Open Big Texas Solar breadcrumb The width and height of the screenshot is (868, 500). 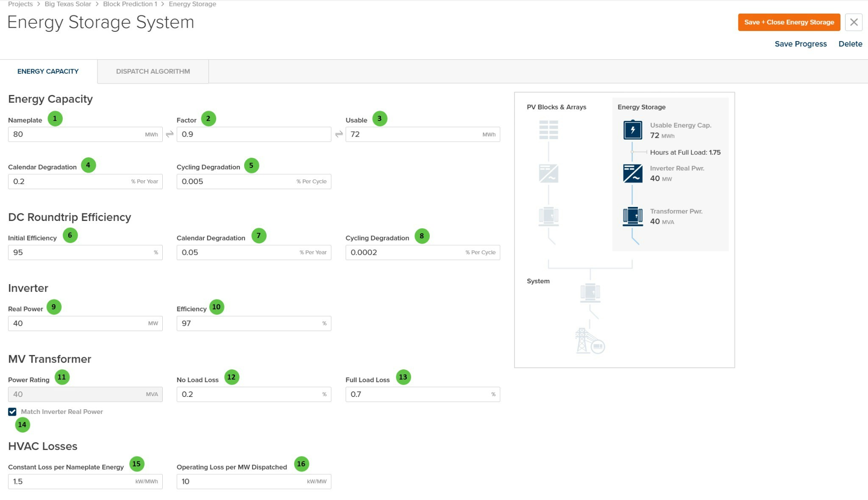[68, 4]
